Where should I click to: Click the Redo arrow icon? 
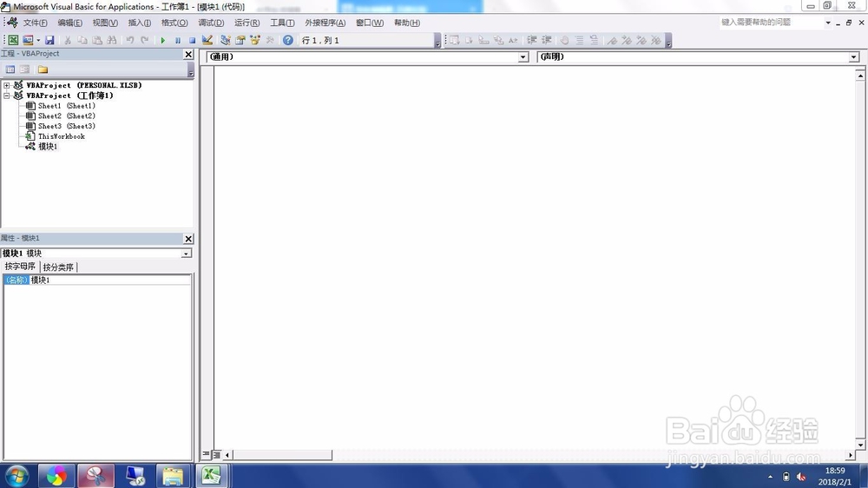(145, 40)
